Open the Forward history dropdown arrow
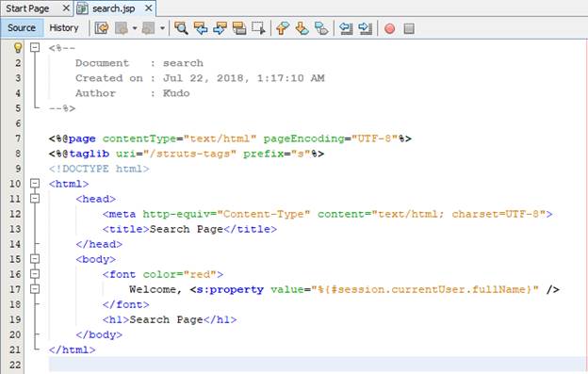588x374 pixels. coord(162,28)
